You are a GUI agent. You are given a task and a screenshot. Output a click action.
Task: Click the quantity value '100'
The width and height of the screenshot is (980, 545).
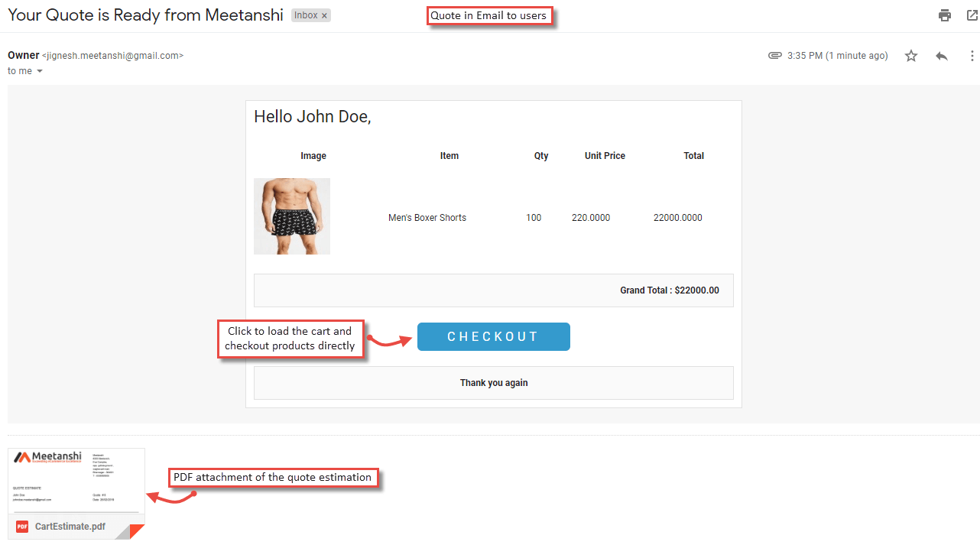pos(534,218)
